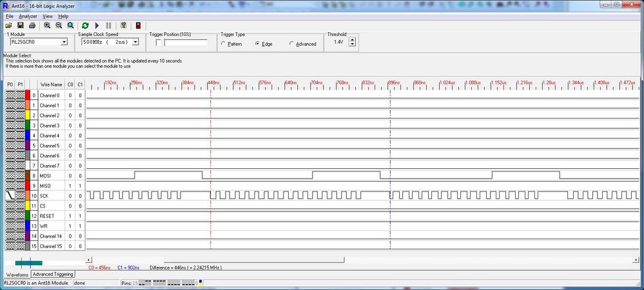644x290 pixels.
Task: Open the View menu
Action: (48, 16)
